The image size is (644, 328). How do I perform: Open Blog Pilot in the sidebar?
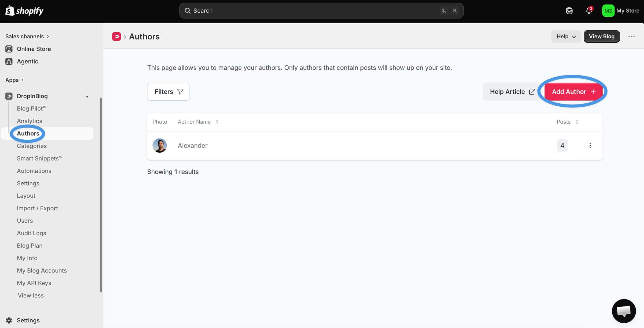coord(31,109)
